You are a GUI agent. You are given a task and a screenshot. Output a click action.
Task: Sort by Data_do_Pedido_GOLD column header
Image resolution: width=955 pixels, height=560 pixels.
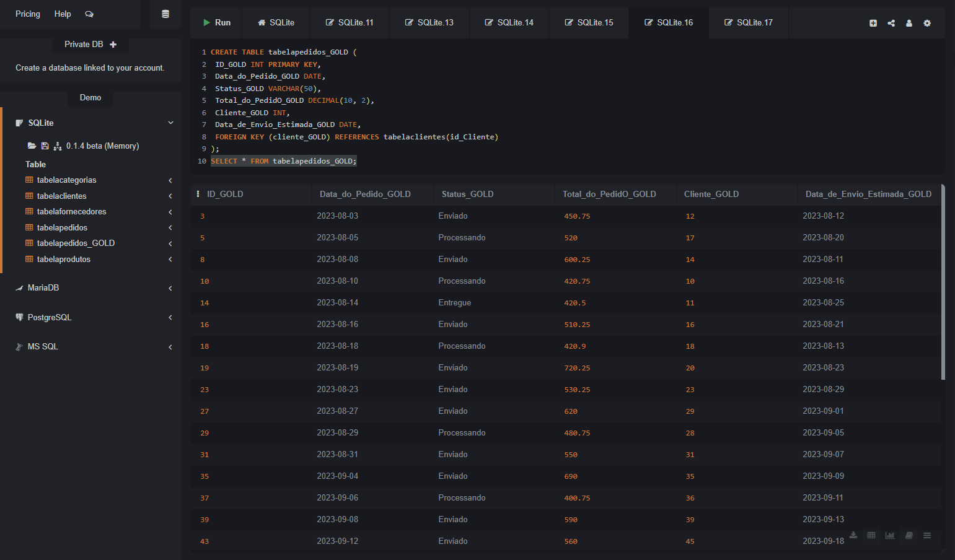pos(365,195)
